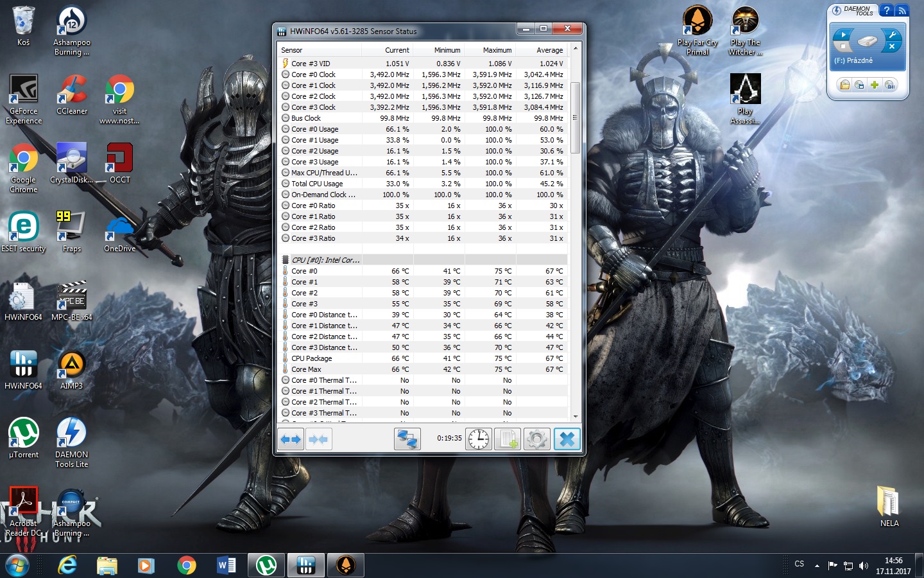
Task: Click the Sensor column header
Action: pyautogui.click(x=321, y=50)
